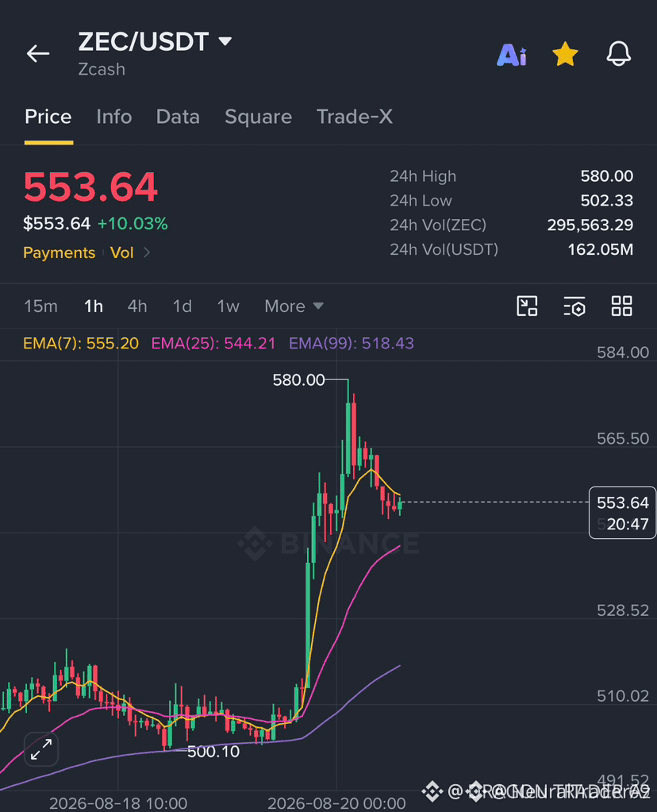
Task: Tap the EMA(99): 518.43 indicator label
Action: [352, 344]
